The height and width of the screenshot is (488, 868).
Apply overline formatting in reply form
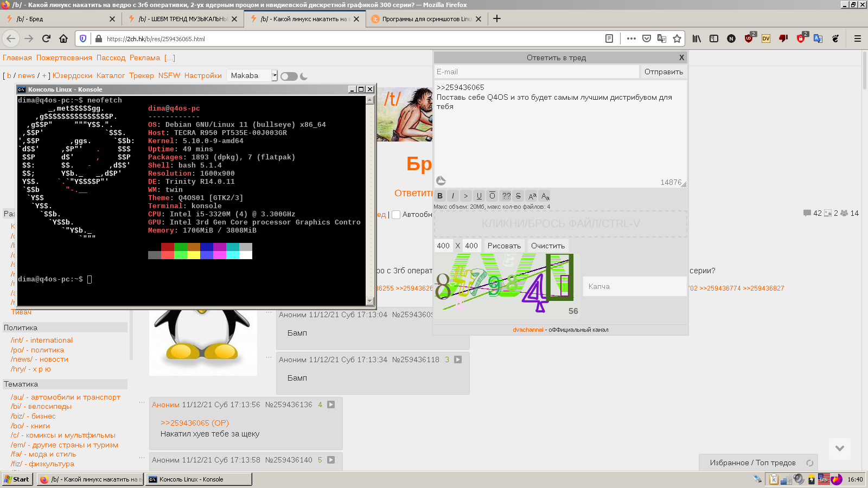[492, 196]
